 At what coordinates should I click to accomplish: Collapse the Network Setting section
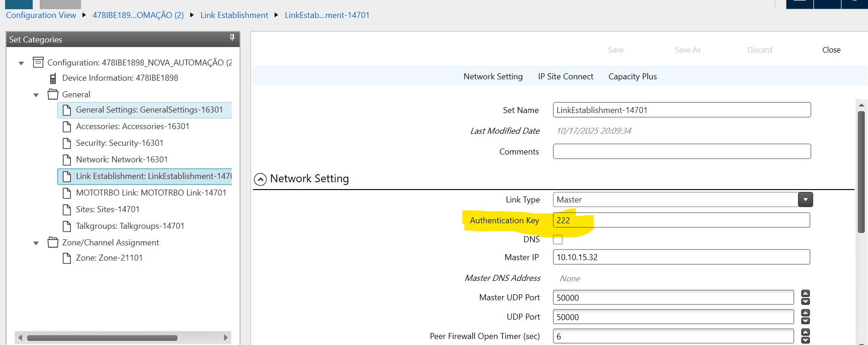tap(260, 179)
